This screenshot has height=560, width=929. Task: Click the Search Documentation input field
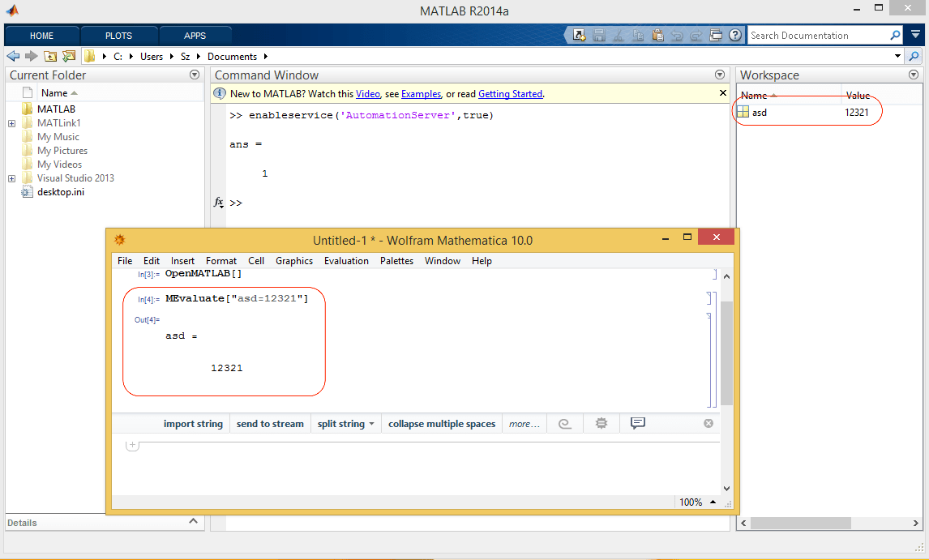coord(818,36)
